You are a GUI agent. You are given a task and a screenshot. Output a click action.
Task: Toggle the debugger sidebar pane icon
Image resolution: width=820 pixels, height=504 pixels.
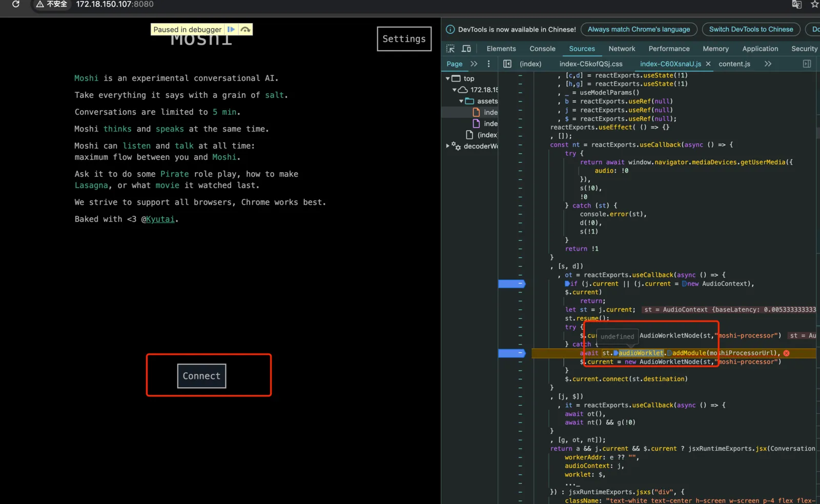coord(807,64)
